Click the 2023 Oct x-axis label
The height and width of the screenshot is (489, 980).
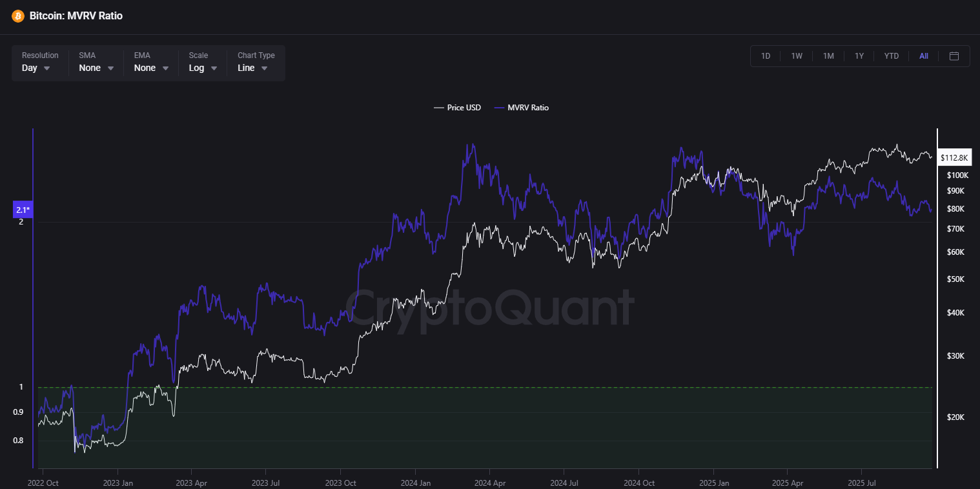(340, 483)
